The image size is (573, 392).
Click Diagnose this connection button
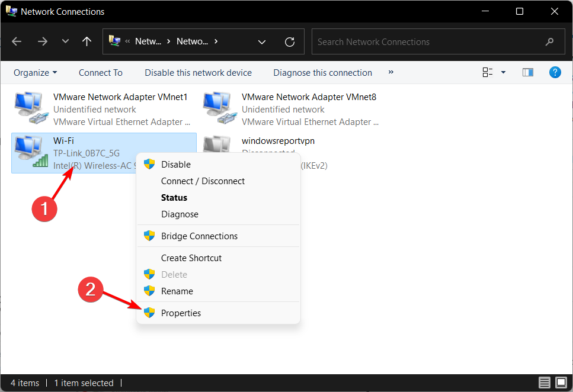pos(322,72)
